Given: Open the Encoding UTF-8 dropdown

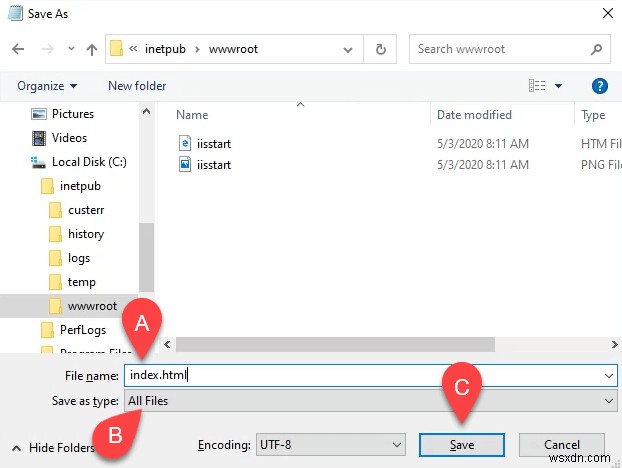Looking at the screenshot, I should point(330,445).
